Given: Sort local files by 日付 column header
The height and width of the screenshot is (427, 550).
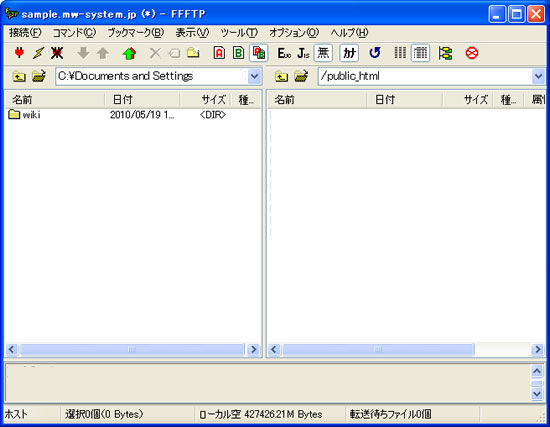Looking at the screenshot, I should pos(142,100).
